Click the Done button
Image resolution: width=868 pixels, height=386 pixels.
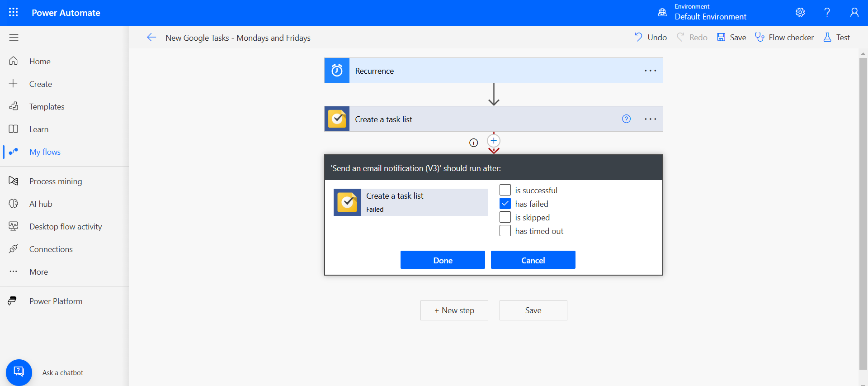coord(443,260)
